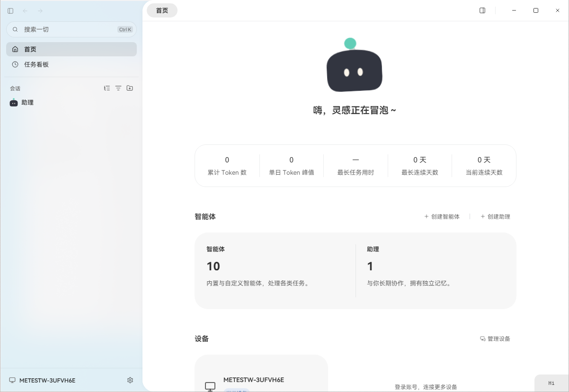
Task: Open the 助理 conversation
Action: click(x=71, y=102)
